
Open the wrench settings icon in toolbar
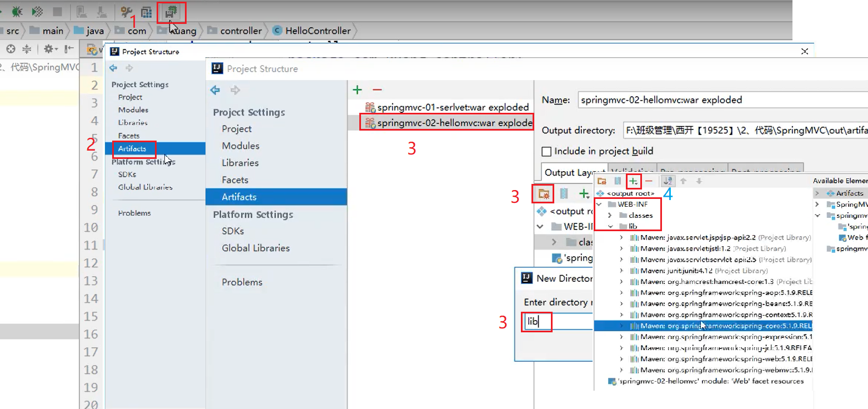tap(127, 12)
